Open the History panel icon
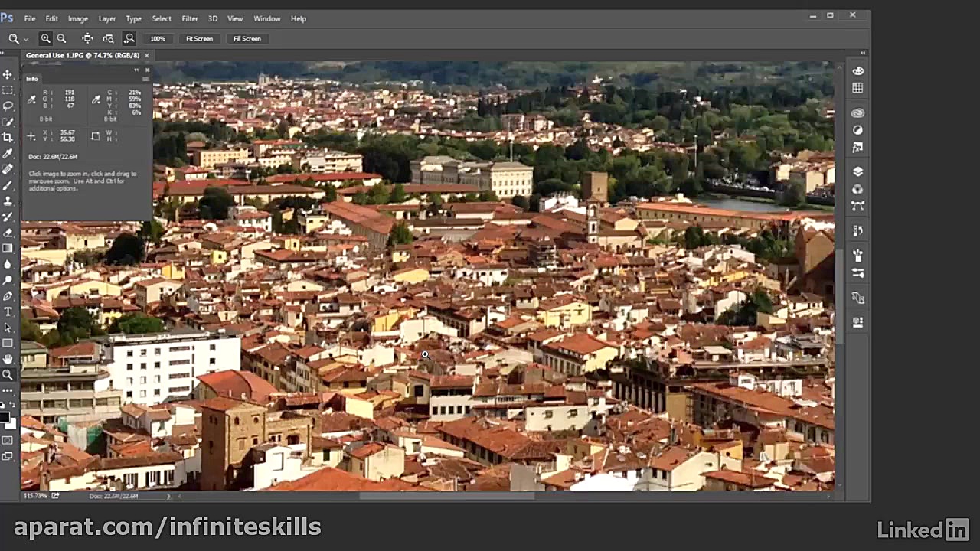This screenshot has width=980, height=551. tap(857, 230)
